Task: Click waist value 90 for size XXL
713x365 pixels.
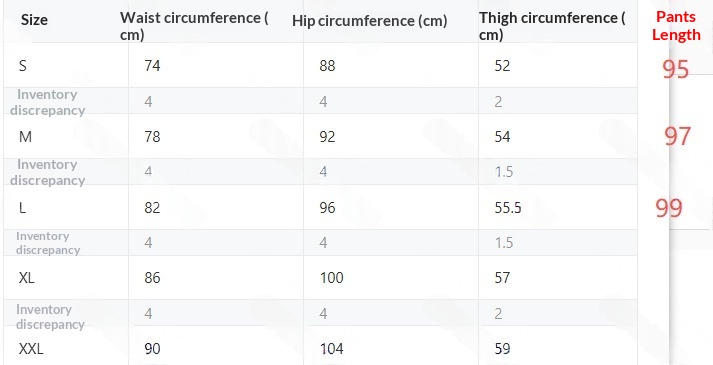Action: click(152, 349)
